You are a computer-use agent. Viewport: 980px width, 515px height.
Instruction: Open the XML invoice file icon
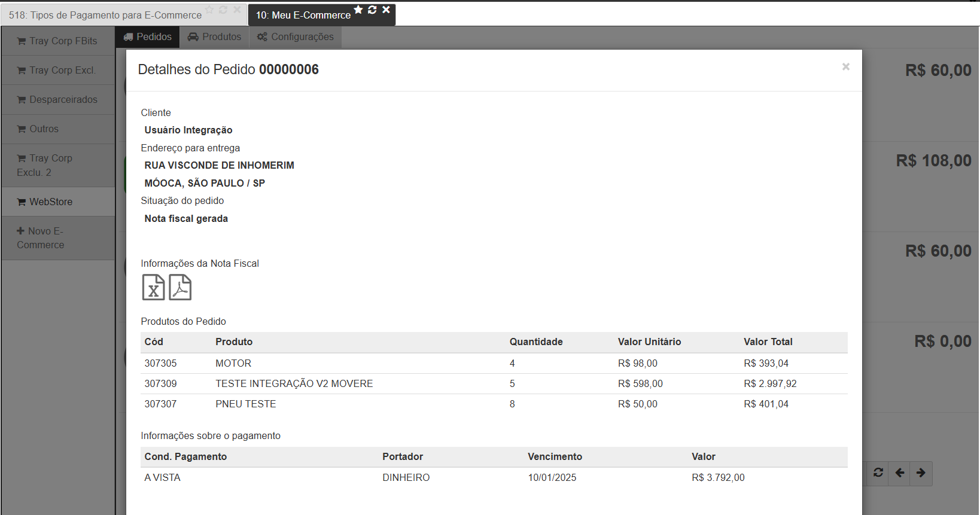pyautogui.click(x=153, y=287)
